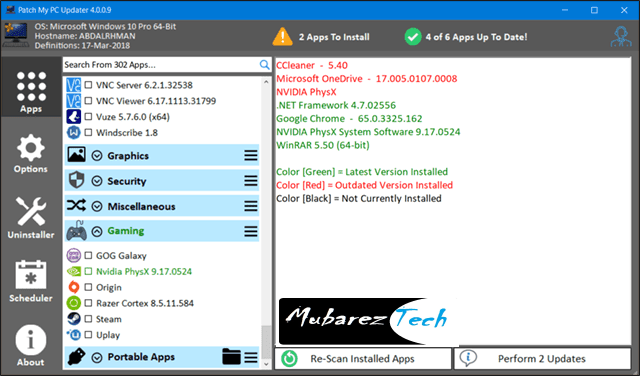Select Google Chrome 65.0.3325.162 entry

pyautogui.click(x=349, y=119)
